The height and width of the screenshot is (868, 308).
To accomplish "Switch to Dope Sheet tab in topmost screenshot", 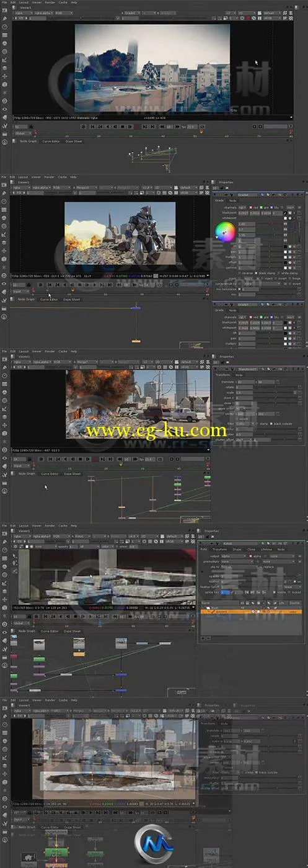I will [73, 141].
